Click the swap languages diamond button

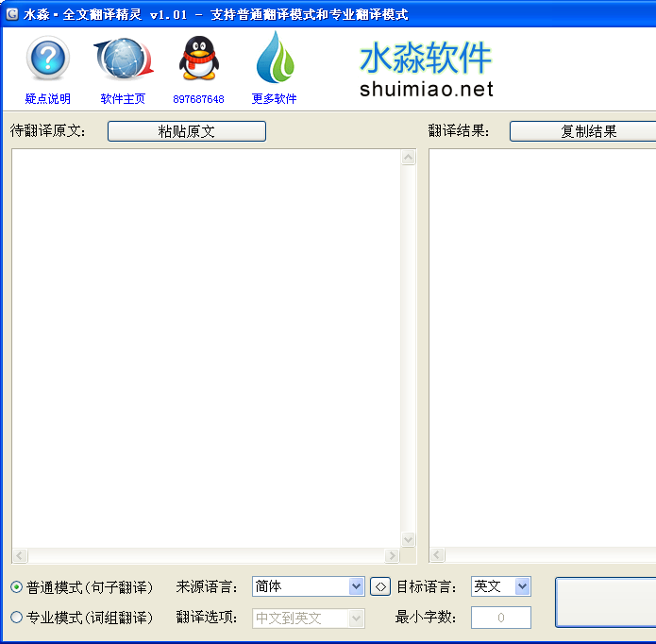(379, 586)
